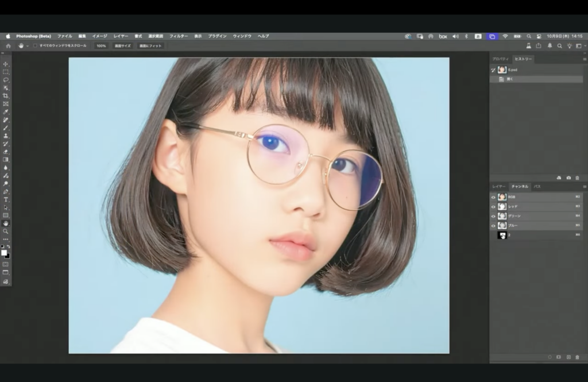The height and width of the screenshot is (382, 588).
Task: Select the Zoom tool in toolbar
Action: pos(6,231)
